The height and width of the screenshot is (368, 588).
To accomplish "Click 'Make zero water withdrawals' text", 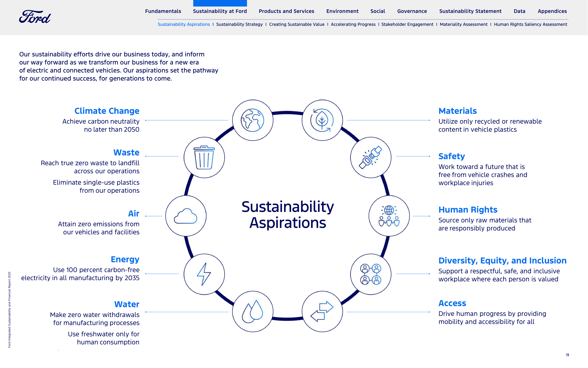I will (95, 319).
